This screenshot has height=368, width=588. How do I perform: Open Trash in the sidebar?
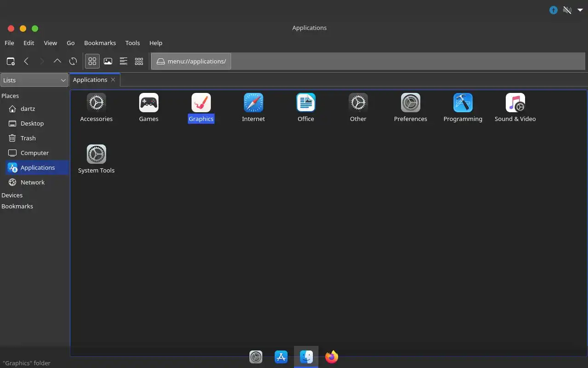pyautogui.click(x=28, y=138)
